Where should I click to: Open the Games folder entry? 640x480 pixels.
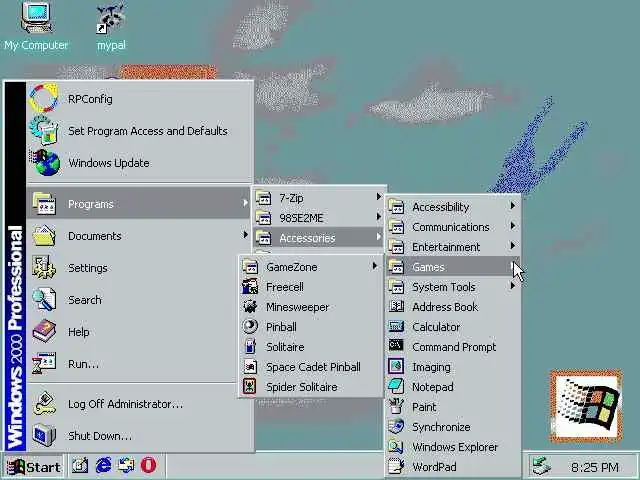point(453,267)
